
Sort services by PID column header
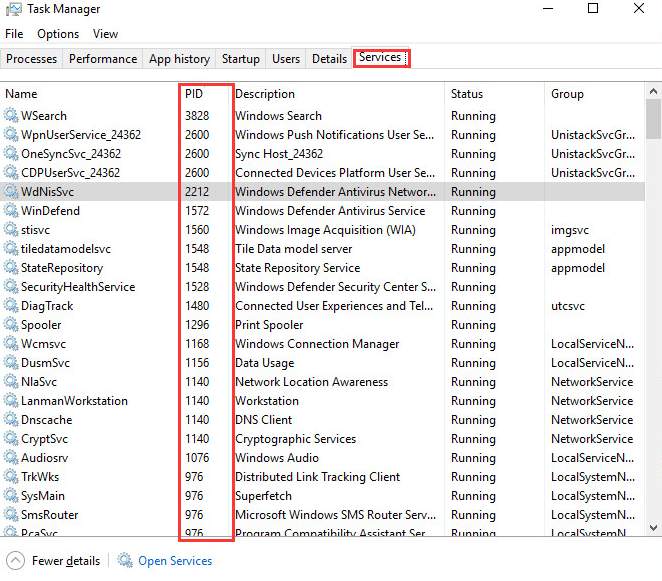pyautogui.click(x=194, y=94)
